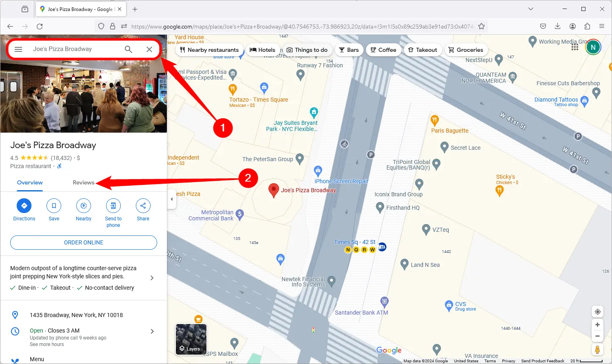Click the Privacy footer link

pos(508,361)
